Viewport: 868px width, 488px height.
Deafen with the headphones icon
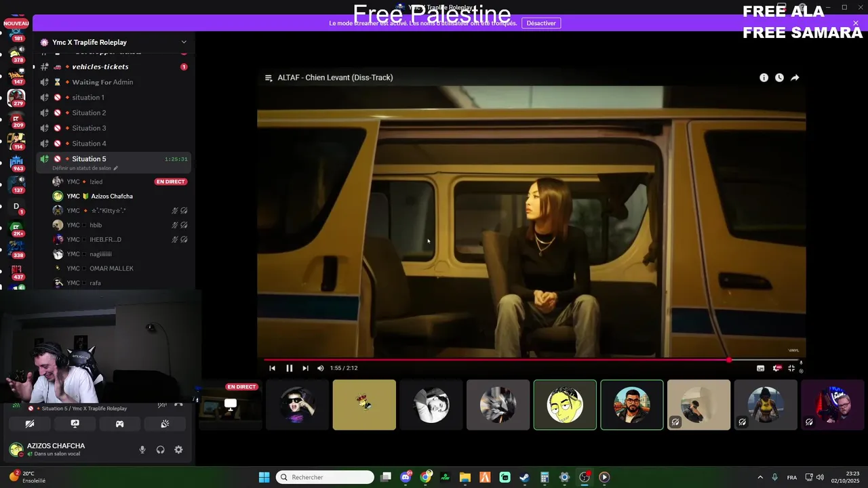pos(161,449)
